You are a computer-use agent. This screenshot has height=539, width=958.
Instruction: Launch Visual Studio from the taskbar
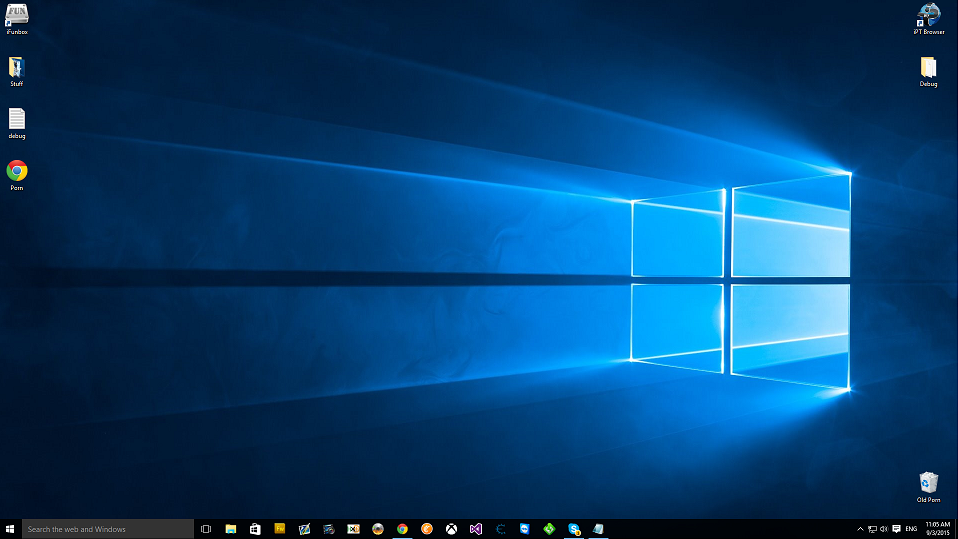[x=476, y=529]
